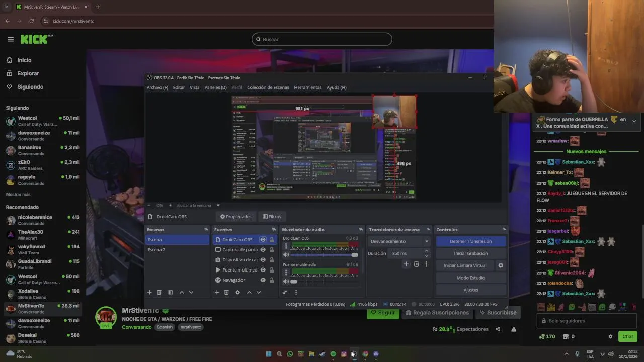Click Iniciar Cámara Virtual button
This screenshot has height=362, width=644.
(x=465, y=265)
